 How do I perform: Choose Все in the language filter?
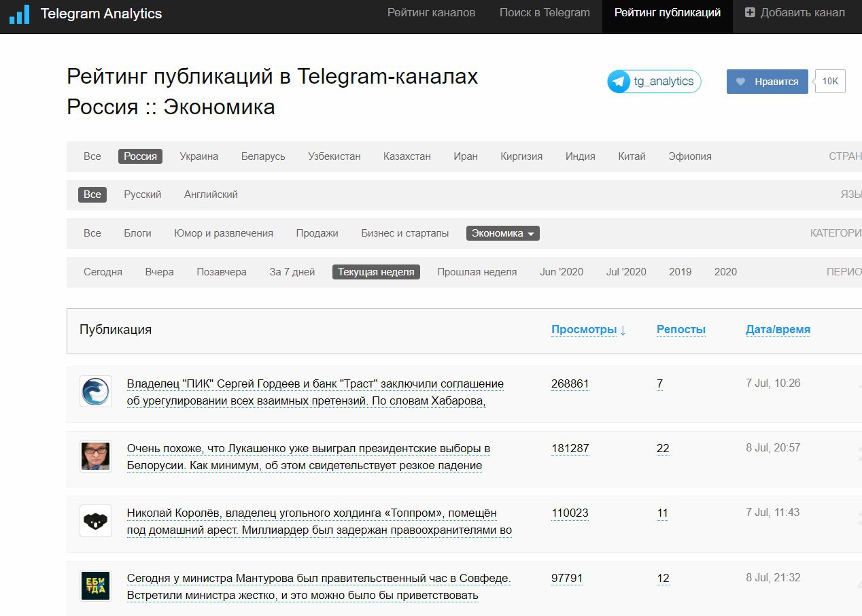click(x=92, y=194)
